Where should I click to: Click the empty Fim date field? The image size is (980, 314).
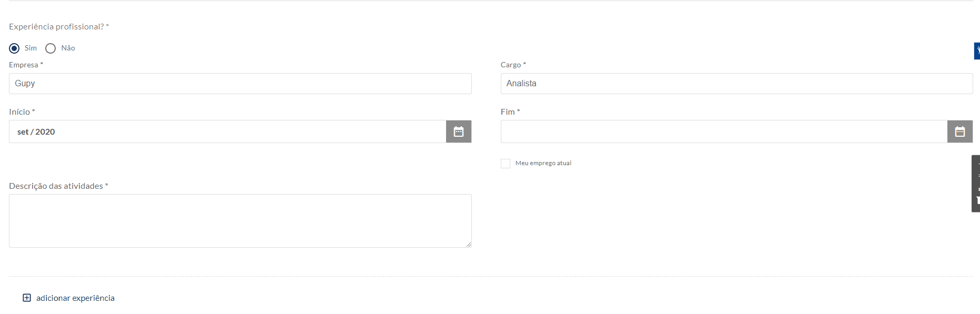pyautogui.click(x=724, y=131)
